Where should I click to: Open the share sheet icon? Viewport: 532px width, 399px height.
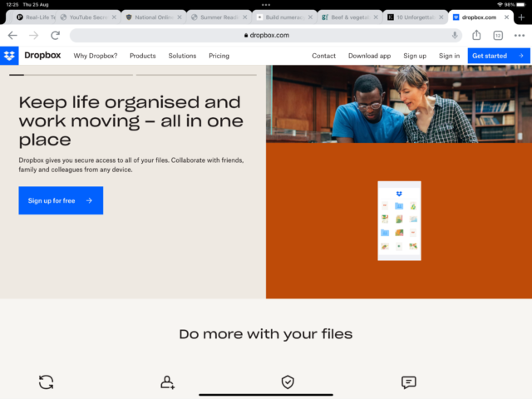pyautogui.click(x=476, y=35)
